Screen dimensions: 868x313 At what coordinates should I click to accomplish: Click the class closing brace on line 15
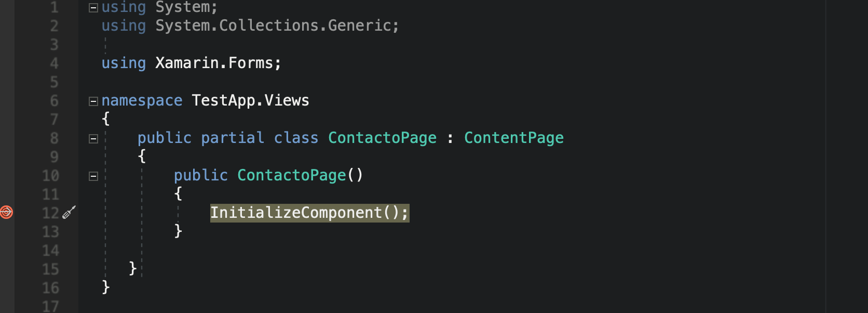(132, 268)
